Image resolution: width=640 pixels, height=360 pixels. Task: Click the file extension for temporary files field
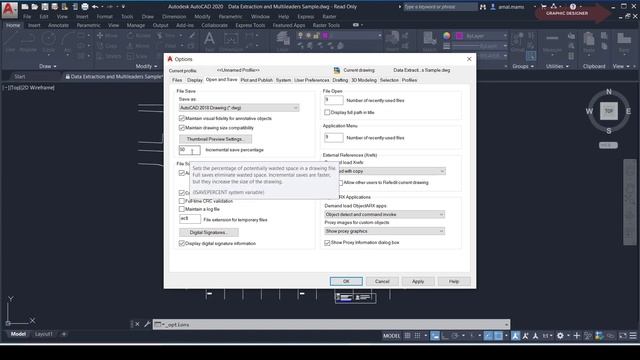190,219
